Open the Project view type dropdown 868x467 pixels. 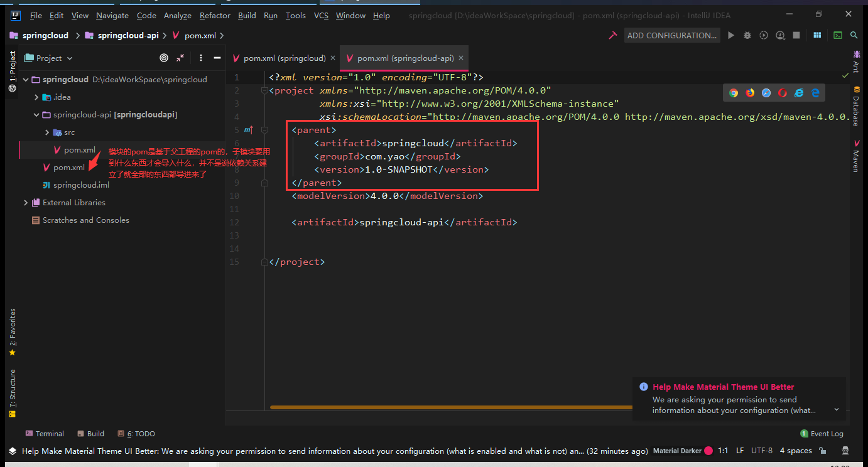[48, 58]
